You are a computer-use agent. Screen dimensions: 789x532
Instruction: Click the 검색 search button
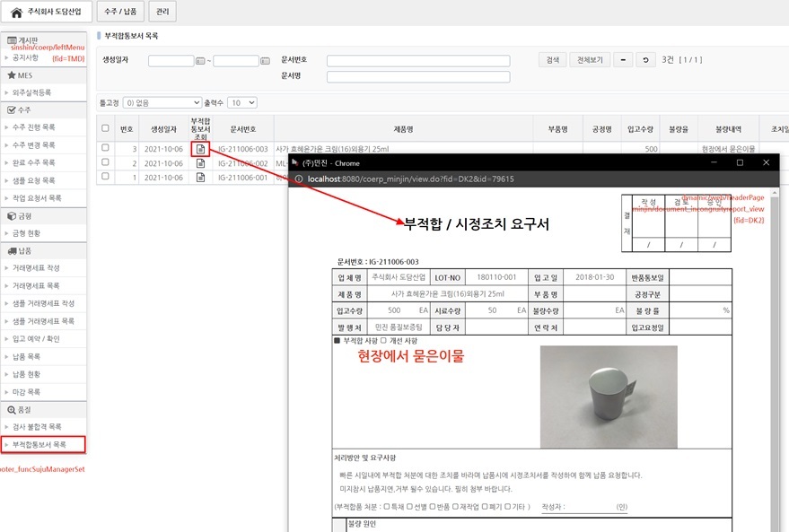click(x=553, y=60)
